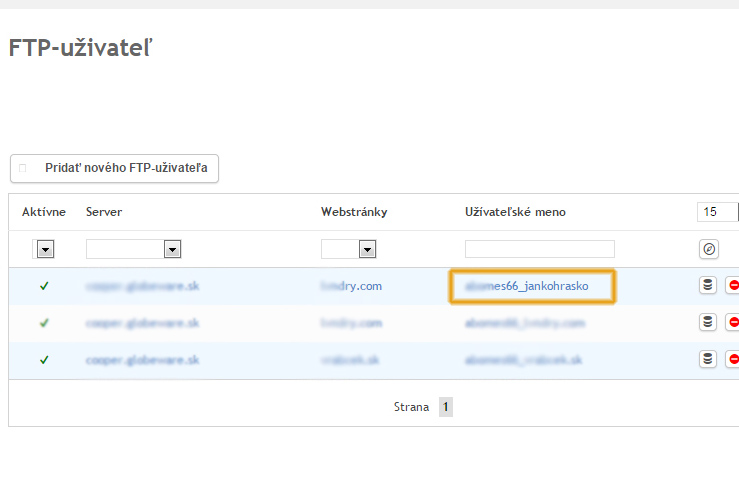Click the records-per-page field showing 15
739x500 pixels.
point(717,212)
